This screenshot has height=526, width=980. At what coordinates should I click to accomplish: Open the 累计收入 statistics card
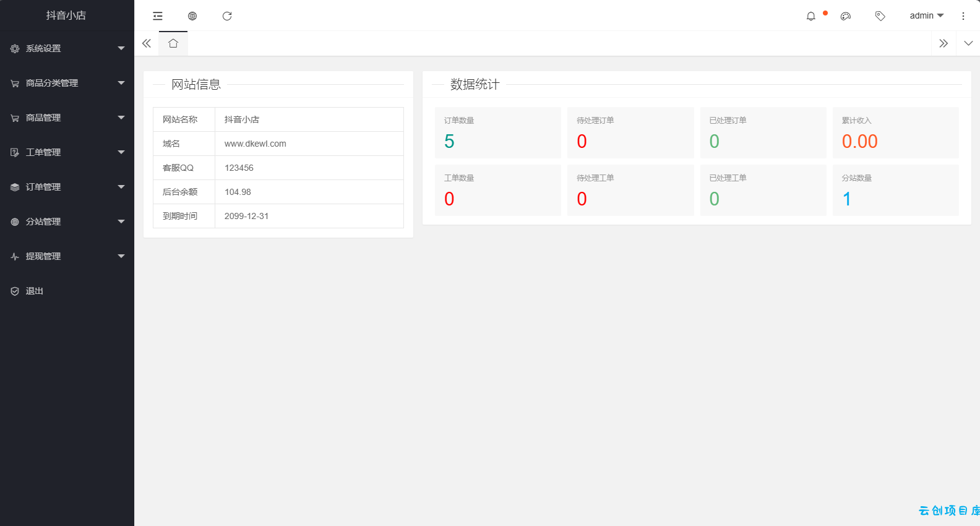click(896, 132)
